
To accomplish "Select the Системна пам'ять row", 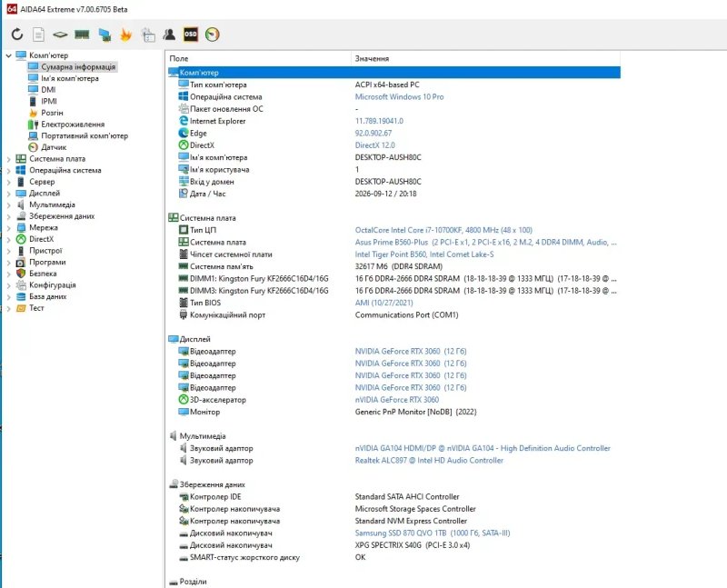I will click(394, 266).
